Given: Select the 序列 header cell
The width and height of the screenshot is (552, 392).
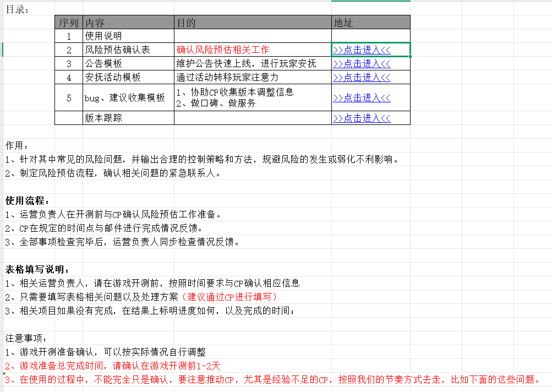Looking at the screenshot, I should [x=69, y=23].
